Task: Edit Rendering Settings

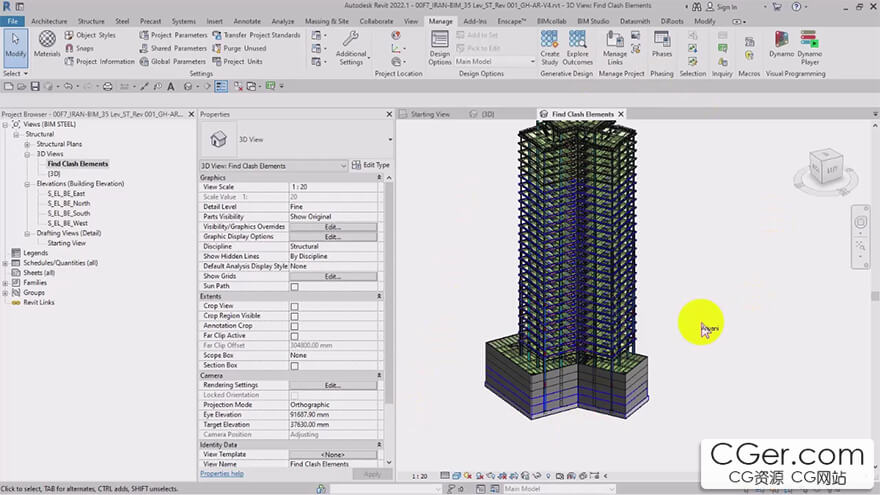Action: (333, 386)
